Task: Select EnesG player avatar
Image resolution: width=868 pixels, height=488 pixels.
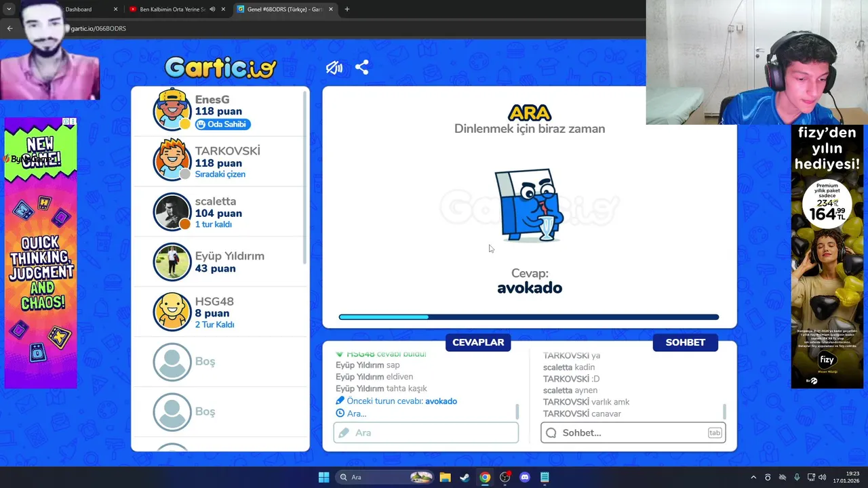Action: click(172, 110)
